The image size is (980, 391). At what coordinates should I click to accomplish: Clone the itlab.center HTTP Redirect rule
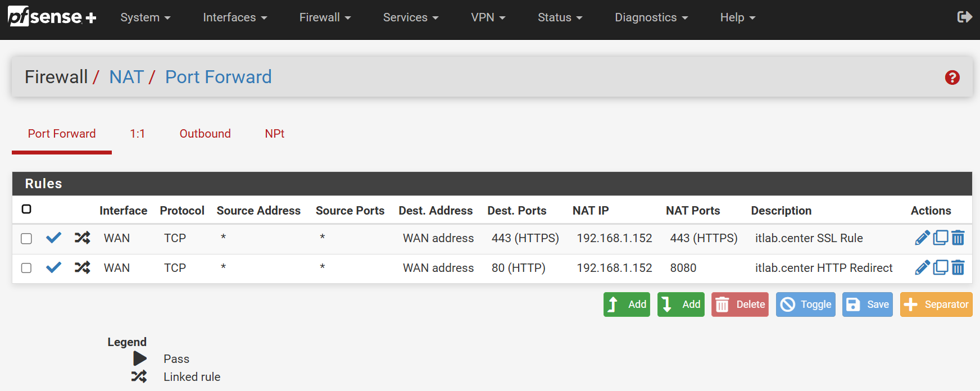940,268
